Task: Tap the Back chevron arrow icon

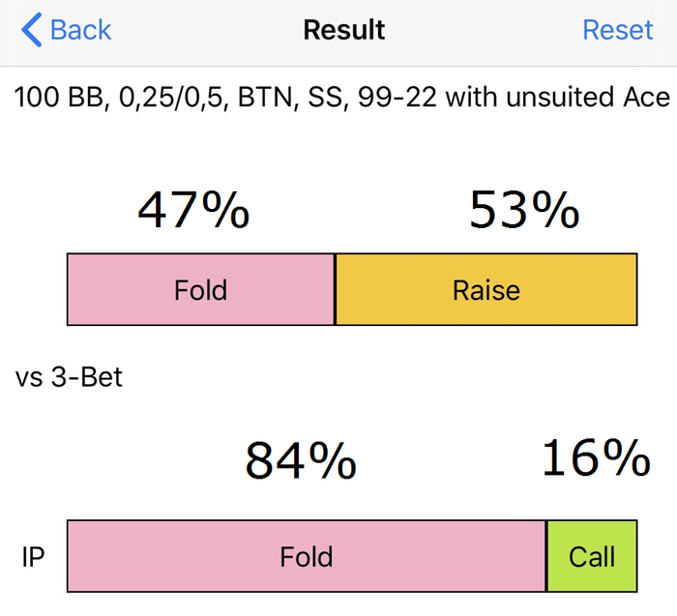Action: coord(32,29)
